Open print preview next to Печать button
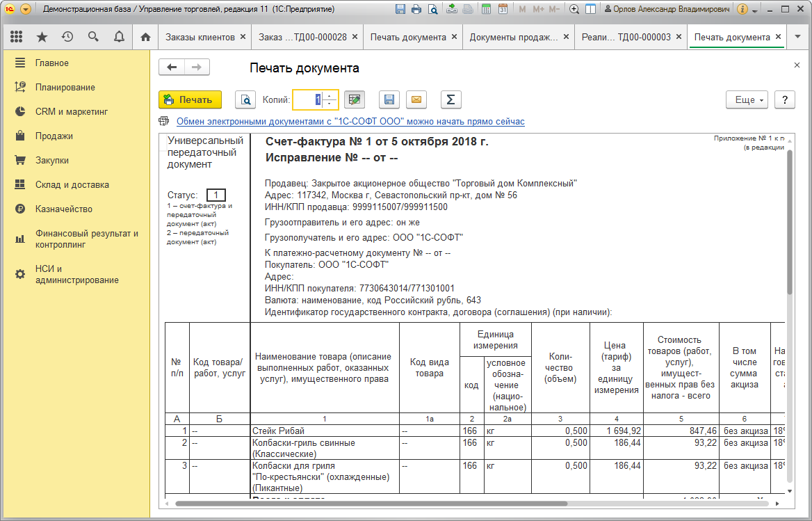812x521 pixels. [245, 100]
